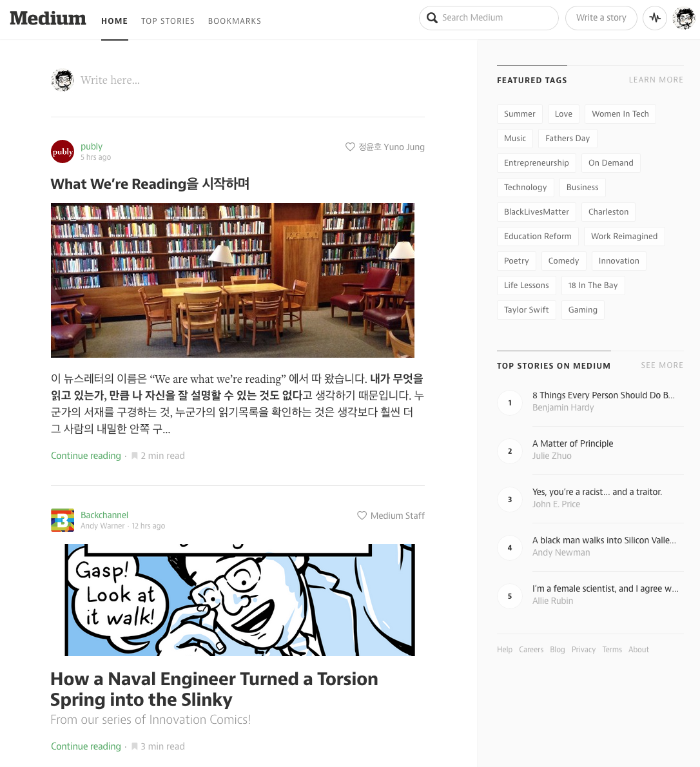Open the Backchannel publication logo
Screen dimensions: 700x767
pos(63,520)
